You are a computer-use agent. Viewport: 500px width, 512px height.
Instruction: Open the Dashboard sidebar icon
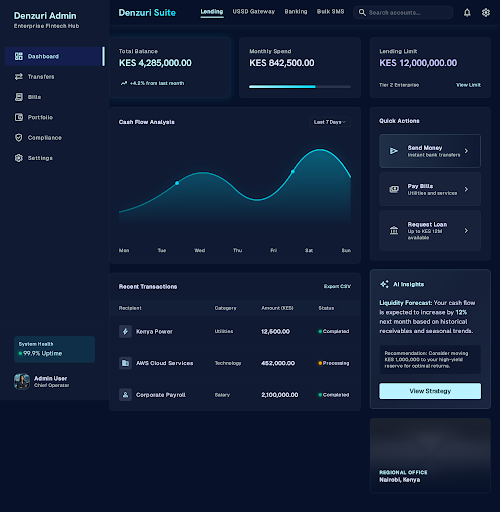(x=19, y=56)
